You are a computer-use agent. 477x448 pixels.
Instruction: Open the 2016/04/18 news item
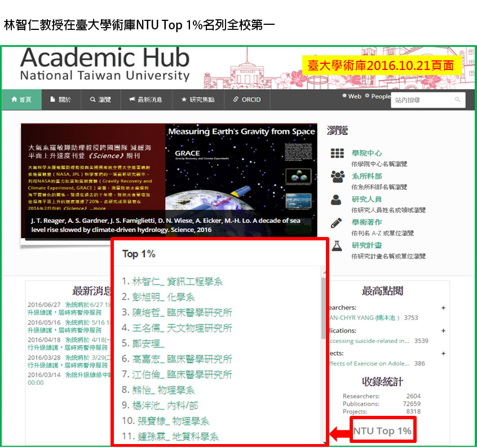pyautogui.click(x=69, y=344)
